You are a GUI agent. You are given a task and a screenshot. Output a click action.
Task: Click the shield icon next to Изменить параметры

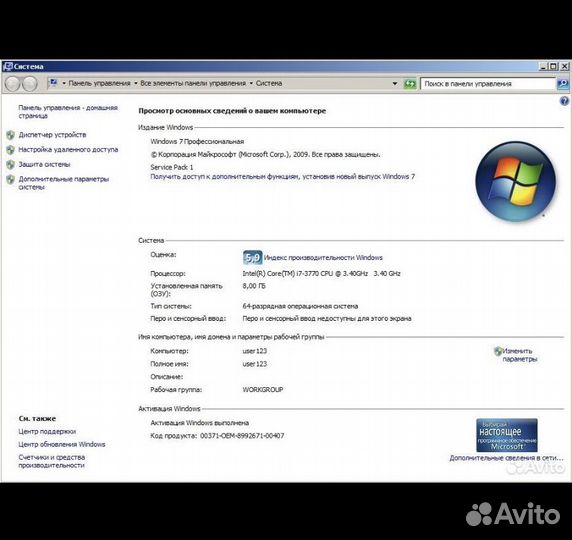498,351
